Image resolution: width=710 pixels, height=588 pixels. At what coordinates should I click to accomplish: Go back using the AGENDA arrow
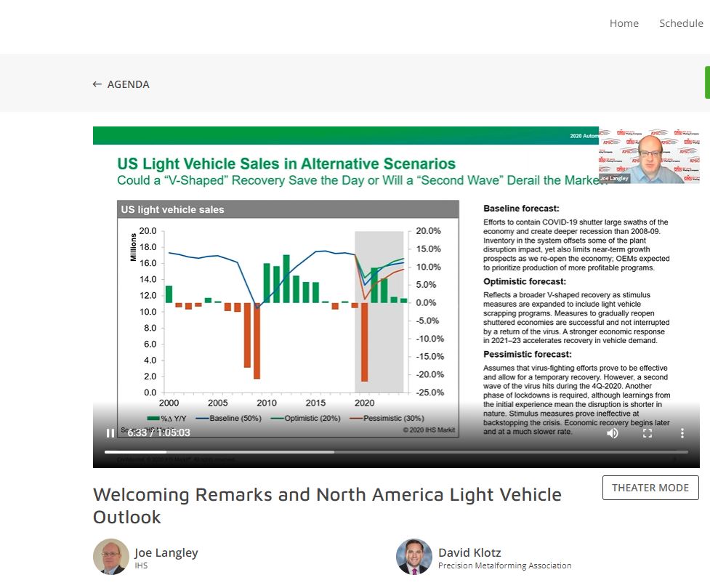(97, 84)
